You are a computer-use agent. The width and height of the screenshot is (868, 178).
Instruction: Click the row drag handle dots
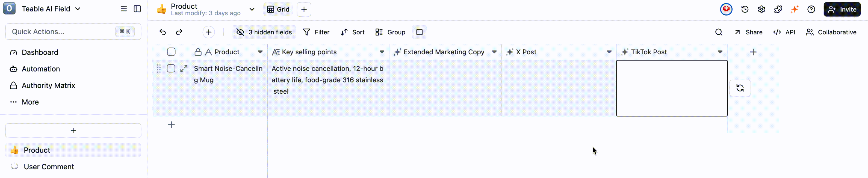[x=159, y=69]
